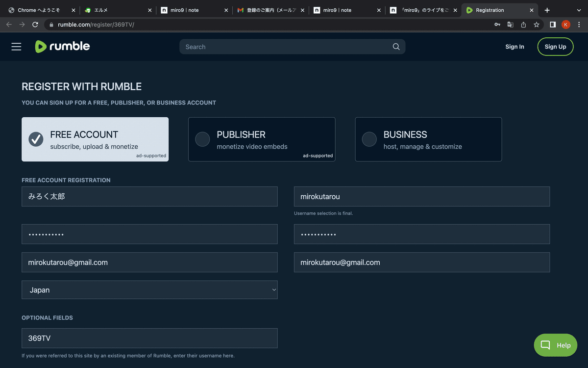
Task: Click the REGISTER WITH RUMBLE heading
Action: [82, 87]
